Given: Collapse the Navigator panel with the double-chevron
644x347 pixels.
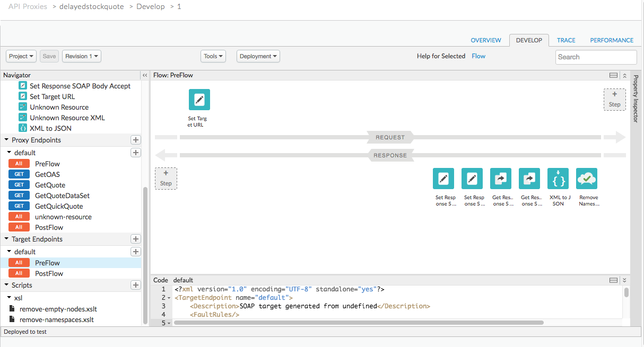Looking at the screenshot, I should [145, 75].
